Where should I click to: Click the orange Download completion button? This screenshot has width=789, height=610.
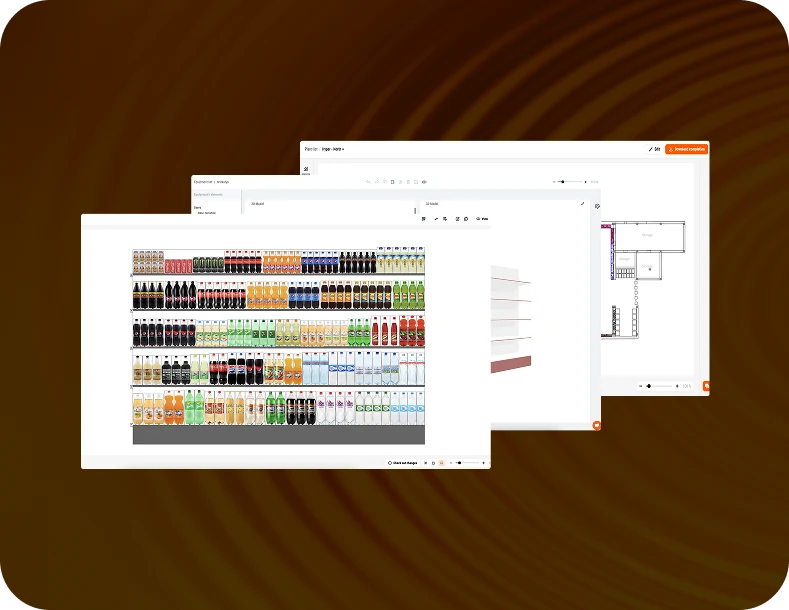(686, 149)
